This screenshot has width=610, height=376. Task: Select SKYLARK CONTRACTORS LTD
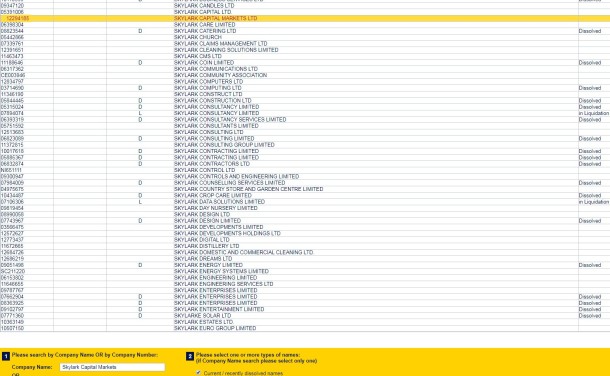coord(212,164)
